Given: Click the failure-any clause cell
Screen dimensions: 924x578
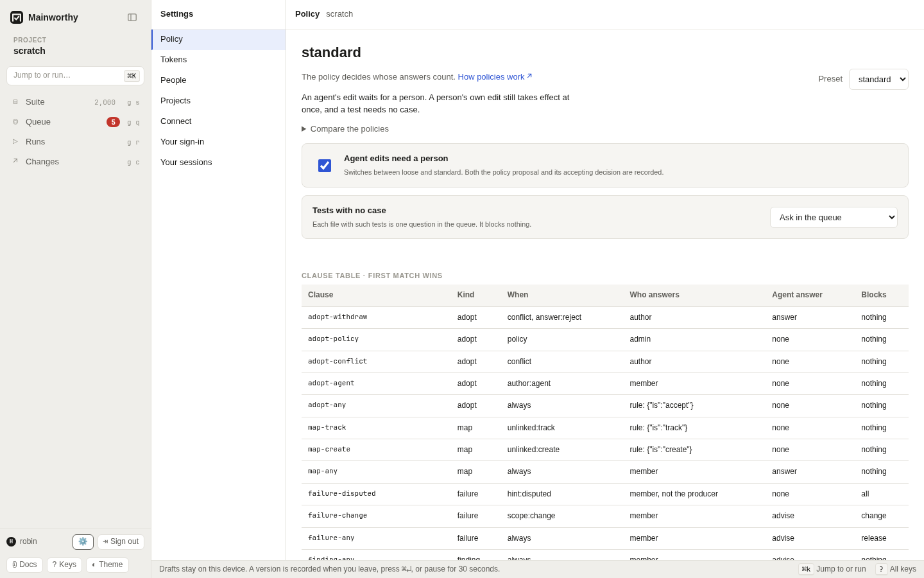Looking at the screenshot, I should 376,538.
